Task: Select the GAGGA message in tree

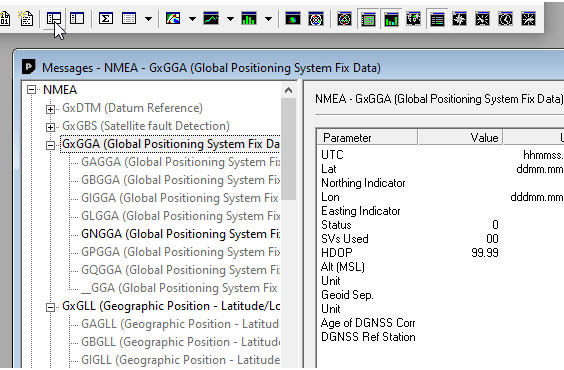Action: point(180,162)
